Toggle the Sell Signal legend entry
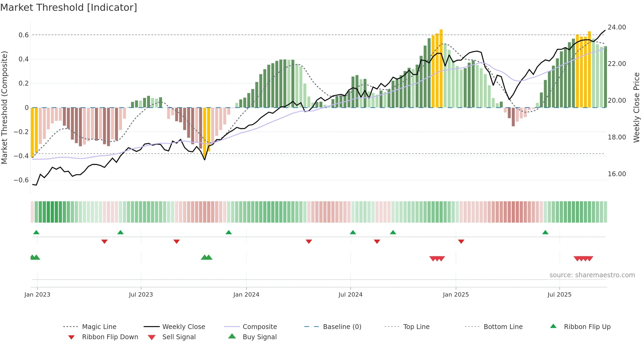Viewport: 644px width, 362px height. pyautogui.click(x=172, y=337)
